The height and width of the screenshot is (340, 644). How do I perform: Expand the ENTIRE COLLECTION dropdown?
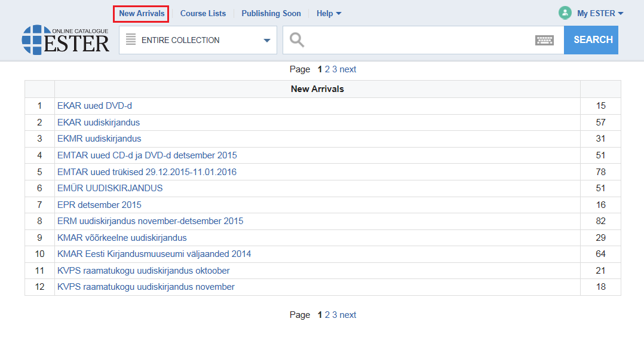198,40
